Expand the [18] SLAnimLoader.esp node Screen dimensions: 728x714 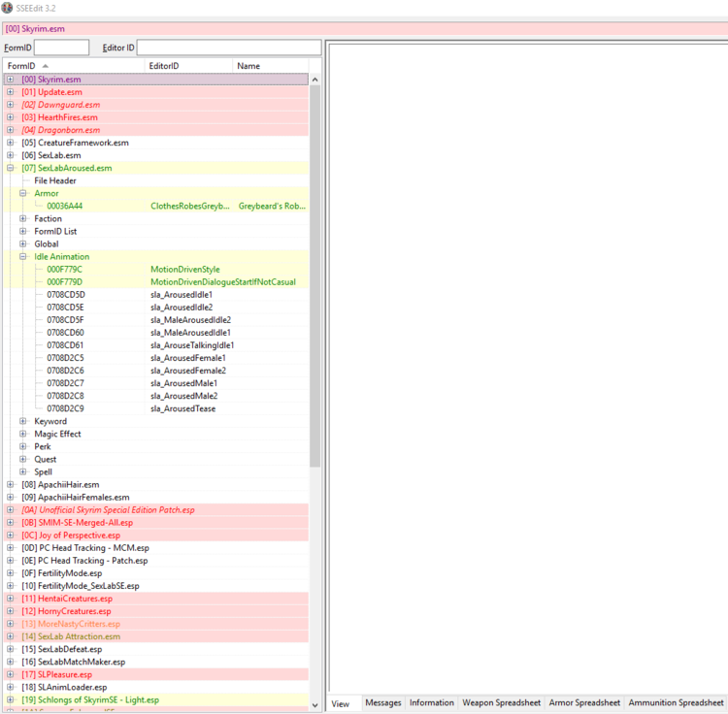coord(11,687)
